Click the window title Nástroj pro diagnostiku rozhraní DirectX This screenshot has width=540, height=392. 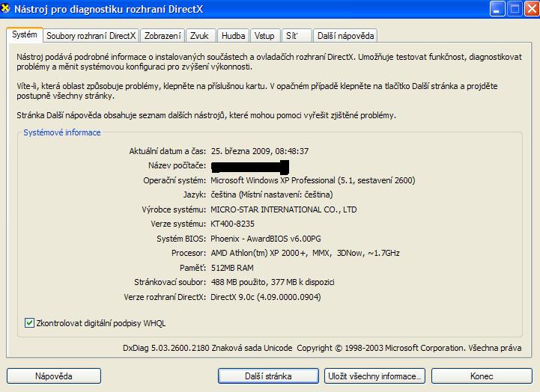pos(109,9)
